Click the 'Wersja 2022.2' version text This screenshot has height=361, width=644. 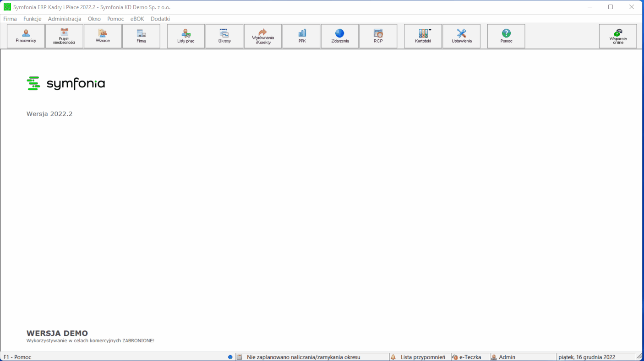coord(49,114)
